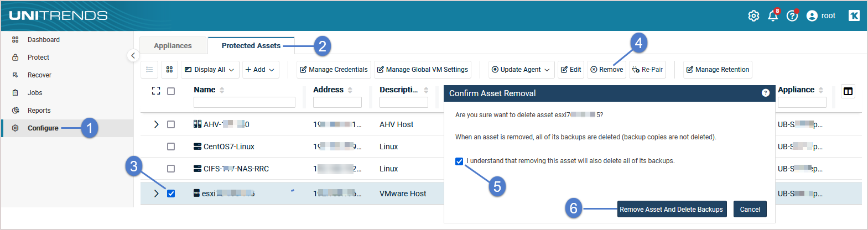Image resolution: width=868 pixels, height=230 pixels.
Task: Select the AHV Host description cell
Action: [x=397, y=124]
